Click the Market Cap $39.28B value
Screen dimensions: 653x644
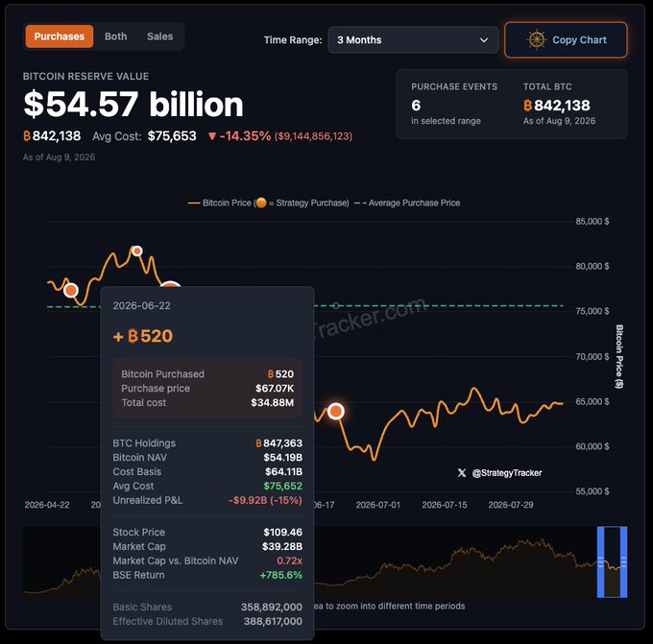point(282,546)
